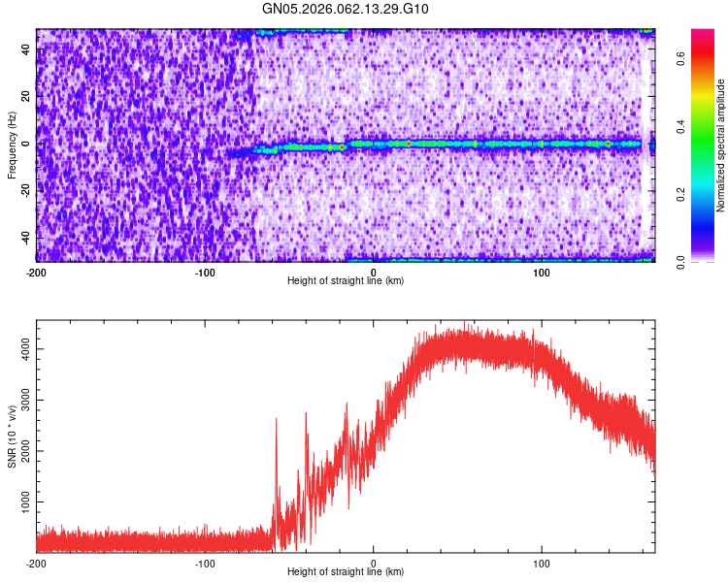Select the Frequency (Hz) axis label
Image resolution: width=728 pixels, height=582 pixels.
12,145
